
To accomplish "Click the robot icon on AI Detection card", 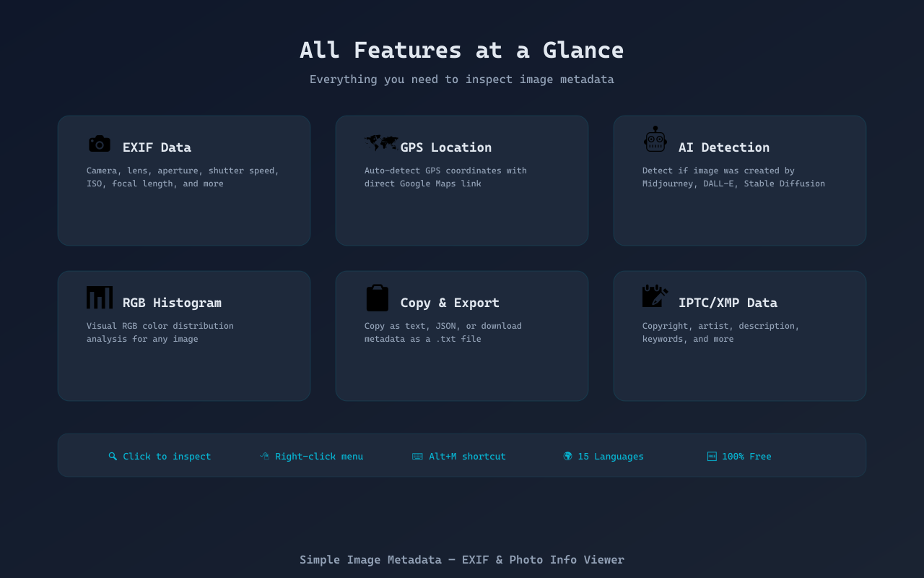I will [x=655, y=139].
